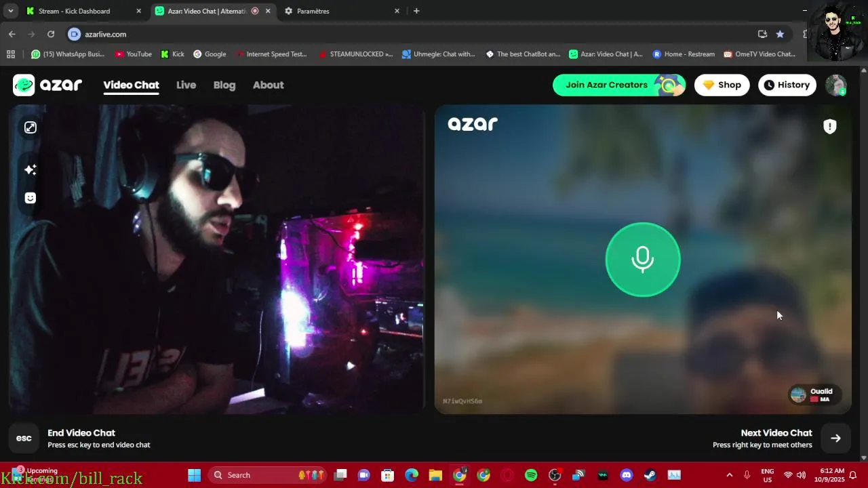868x488 pixels.
Task: Open Oualid's profile badge
Action: 814,394
